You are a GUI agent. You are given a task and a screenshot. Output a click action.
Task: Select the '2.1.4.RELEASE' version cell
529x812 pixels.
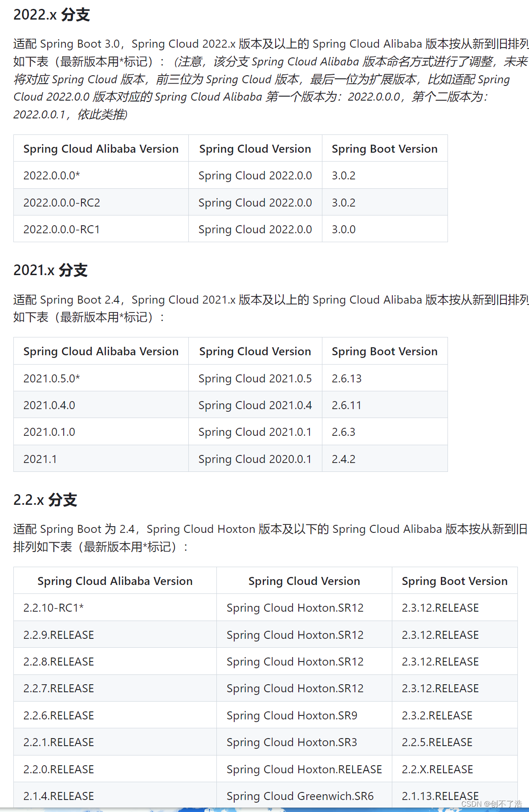(115, 796)
